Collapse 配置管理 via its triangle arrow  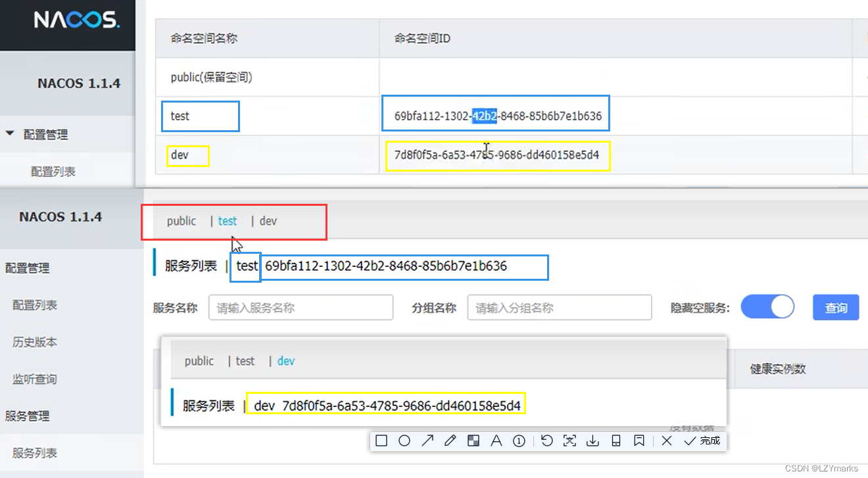[10, 134]
